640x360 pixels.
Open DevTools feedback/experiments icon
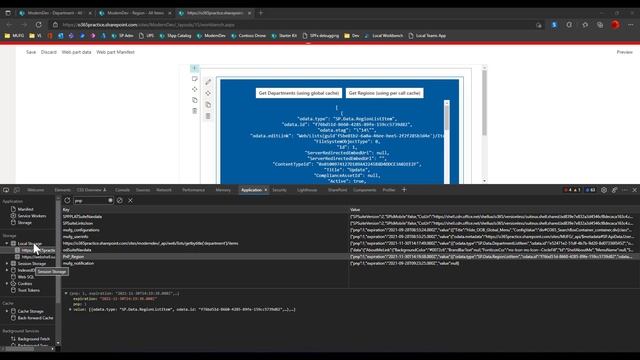point(614,190)
